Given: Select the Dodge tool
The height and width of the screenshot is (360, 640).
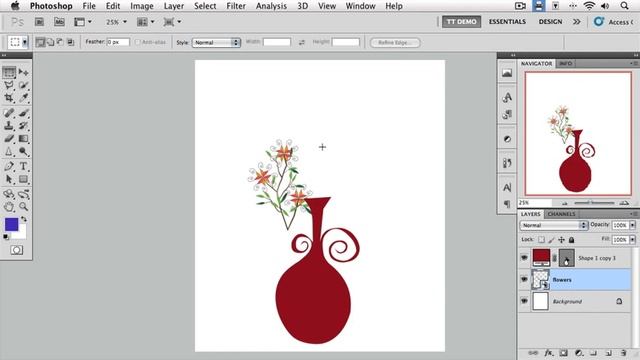Looking at the screenshot, I should (x=23, y=151).
